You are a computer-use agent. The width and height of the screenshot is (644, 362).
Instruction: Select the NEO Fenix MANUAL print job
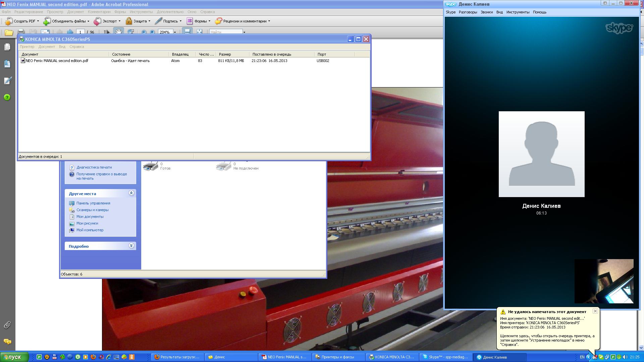[57, 61]
